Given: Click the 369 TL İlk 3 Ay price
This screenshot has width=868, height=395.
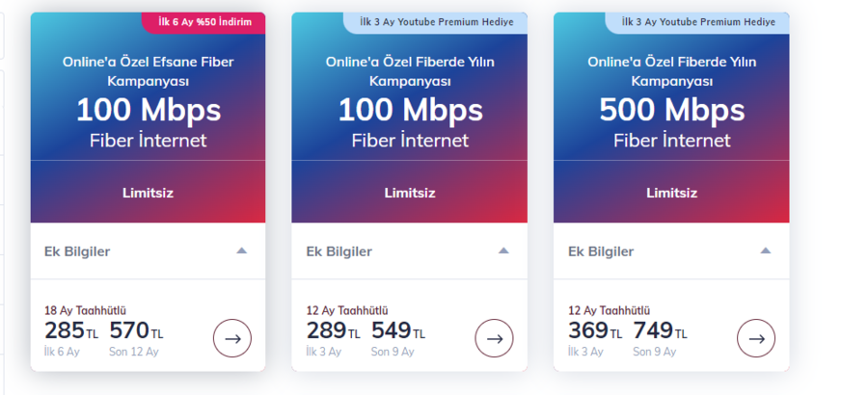Looking at the screenshot, I should click(594, 338).
